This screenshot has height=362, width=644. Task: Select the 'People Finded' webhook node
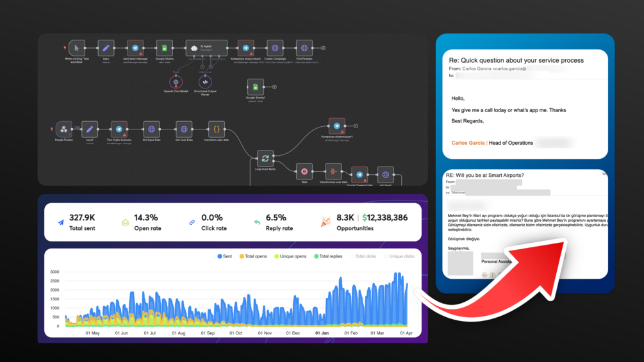click(63, 129)
